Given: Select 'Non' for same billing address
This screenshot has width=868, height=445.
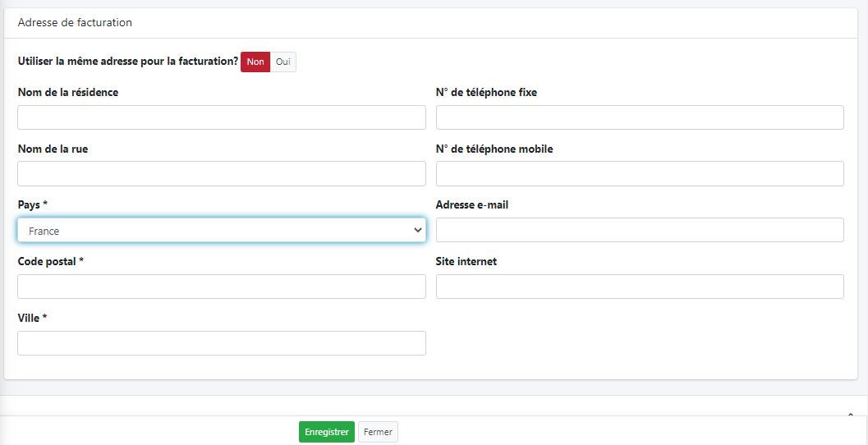Looking at the screenshot, I should point(255,62).
